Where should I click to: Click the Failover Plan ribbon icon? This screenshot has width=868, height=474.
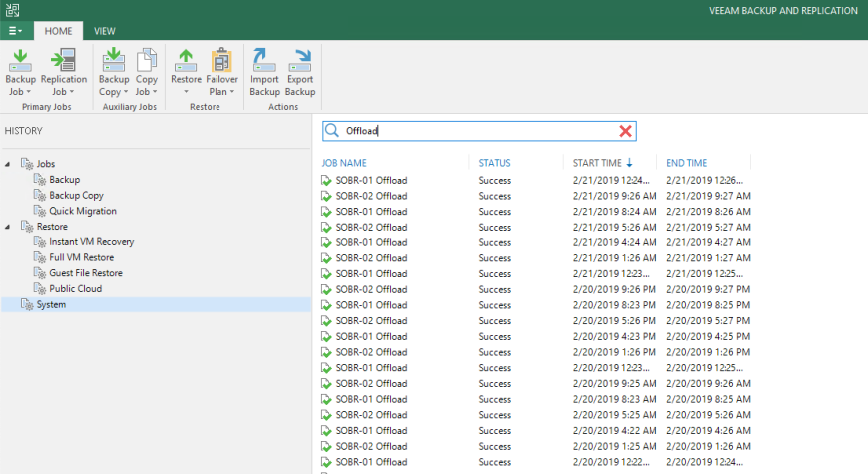tap(221, 60)
